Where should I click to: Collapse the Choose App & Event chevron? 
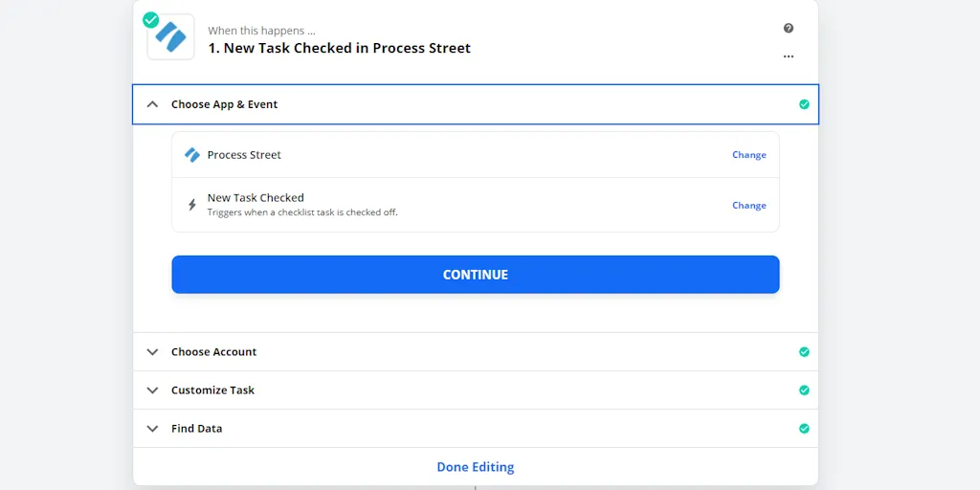(152, 104)
